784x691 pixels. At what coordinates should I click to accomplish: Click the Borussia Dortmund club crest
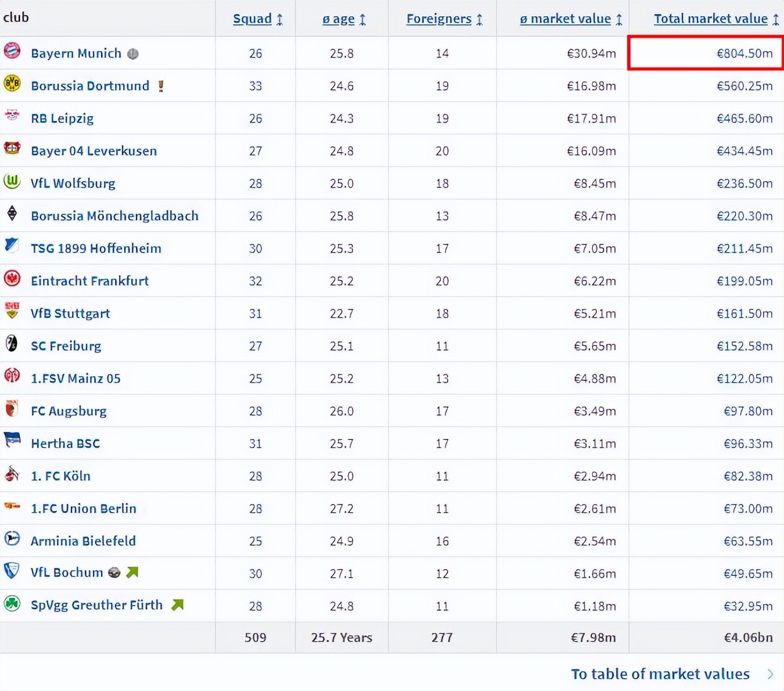pos(12,84)
